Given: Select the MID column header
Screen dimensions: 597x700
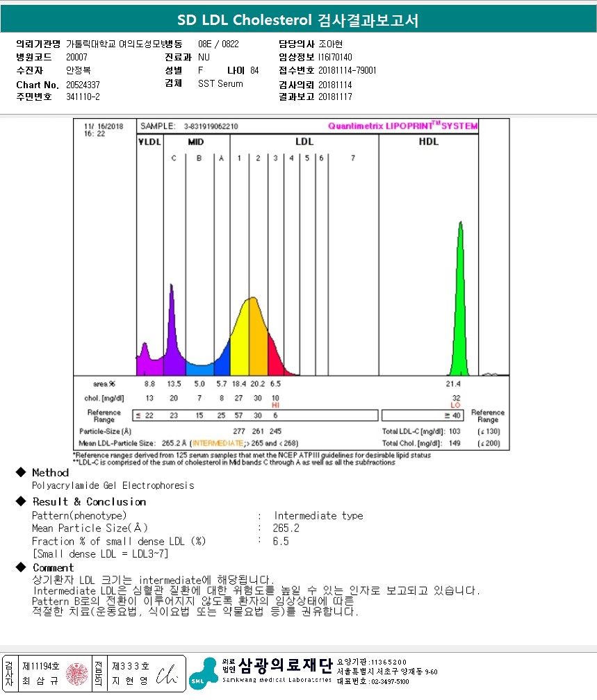Looking at the screenshot, I should (x=196, y=142).
